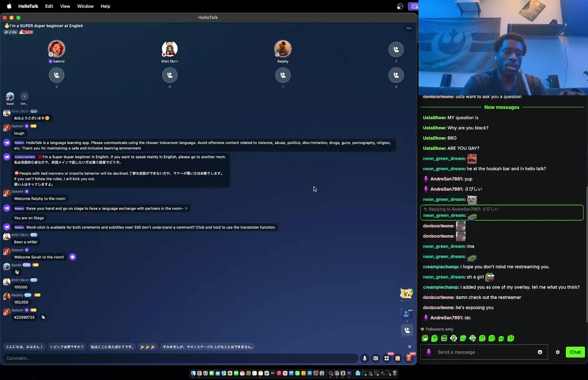Open the question-mark mystery box icon

pos(406,294)
